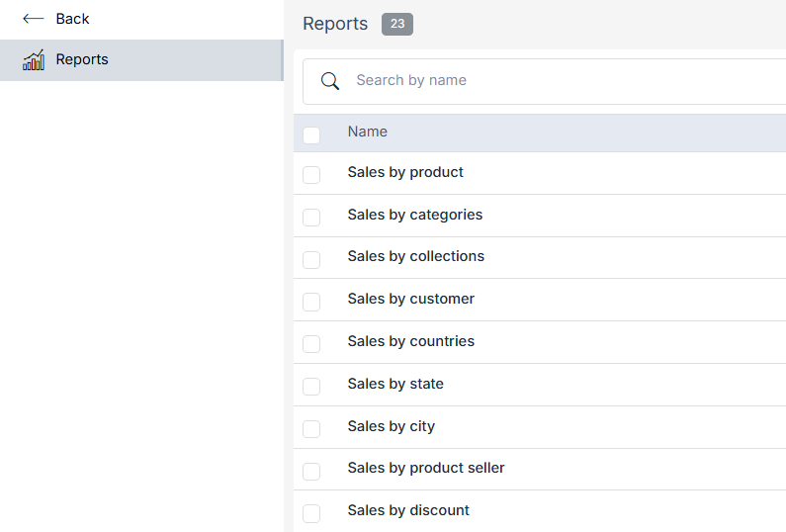Go back using the Back link
This screenshot has height=532, width=786.
pyautogui.click(x=72, y=19)
